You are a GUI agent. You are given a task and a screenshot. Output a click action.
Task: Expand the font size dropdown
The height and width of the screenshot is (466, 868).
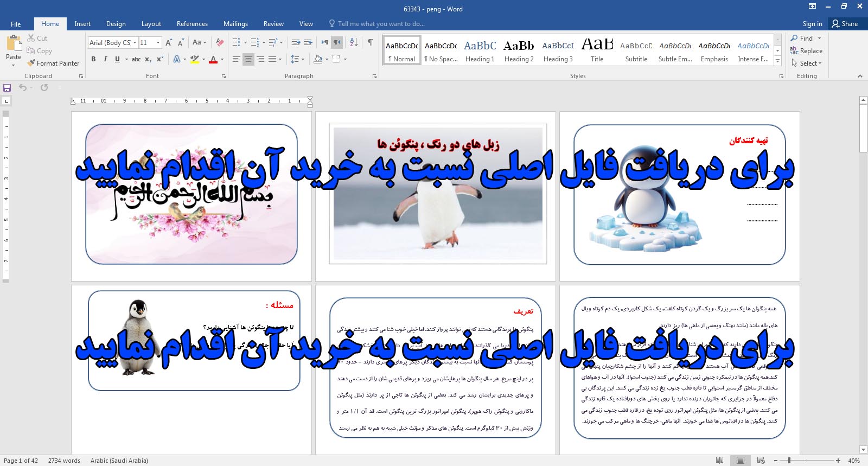pos(158,42)
